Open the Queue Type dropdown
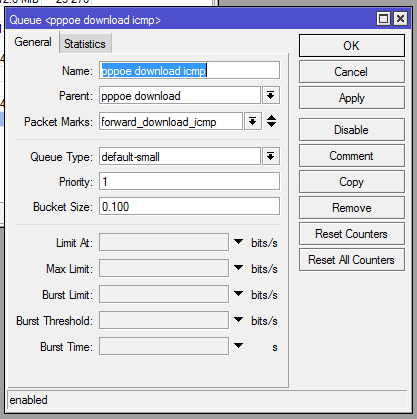Image resolution: width=417 pixels, height=419 pixels. 270,156
